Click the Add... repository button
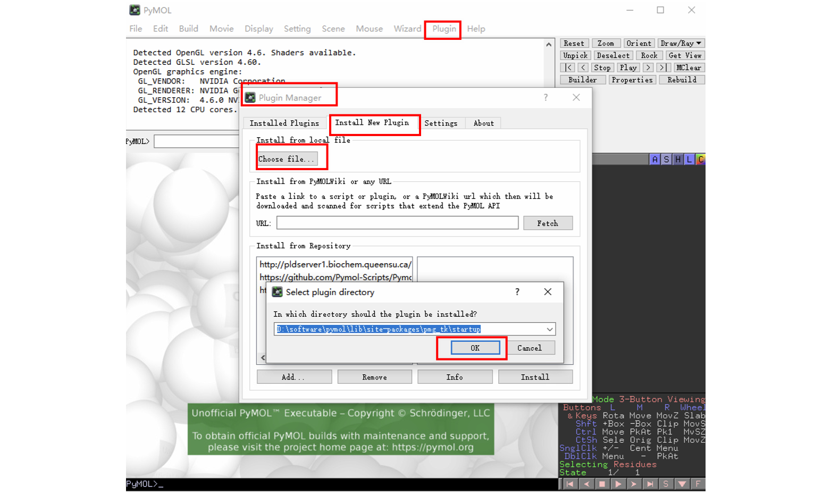The width and height of the screenshot is (839, 504). pos(294,377)
